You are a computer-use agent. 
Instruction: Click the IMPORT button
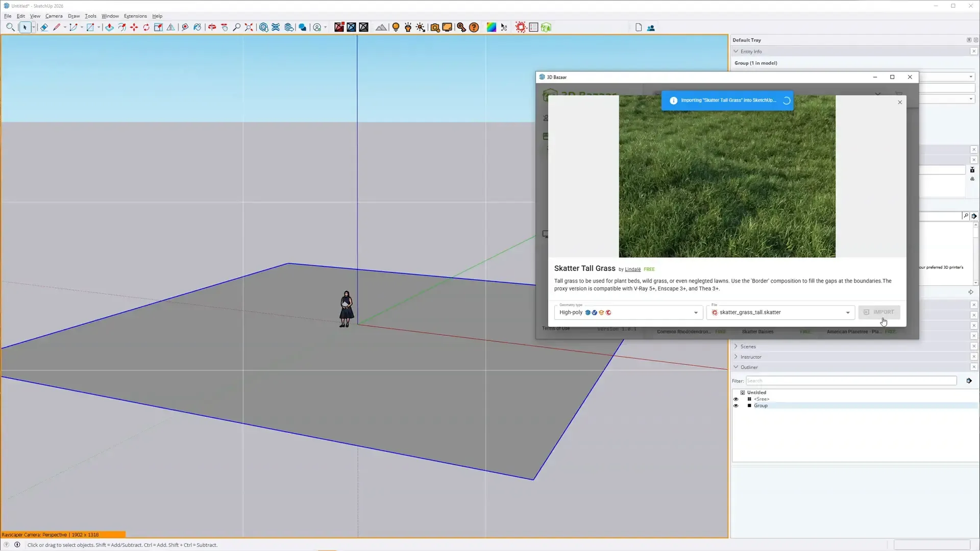(x=879, y=312)
